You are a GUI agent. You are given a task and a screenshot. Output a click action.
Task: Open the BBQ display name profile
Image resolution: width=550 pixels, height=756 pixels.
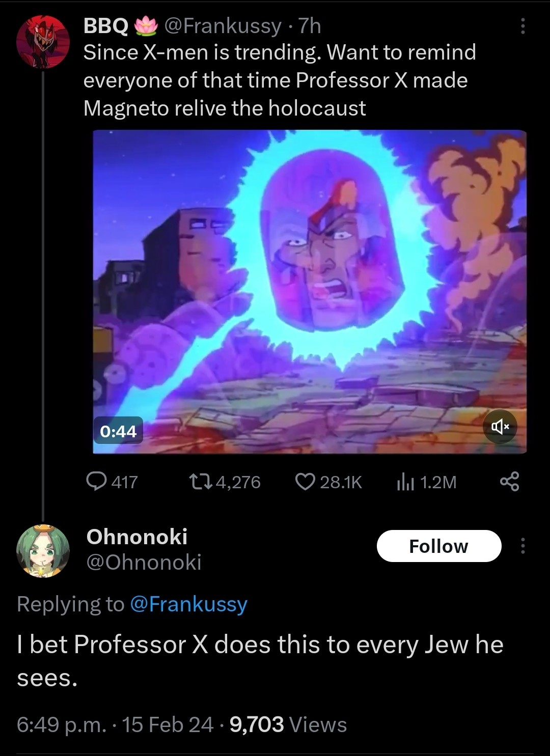point(106,25)
